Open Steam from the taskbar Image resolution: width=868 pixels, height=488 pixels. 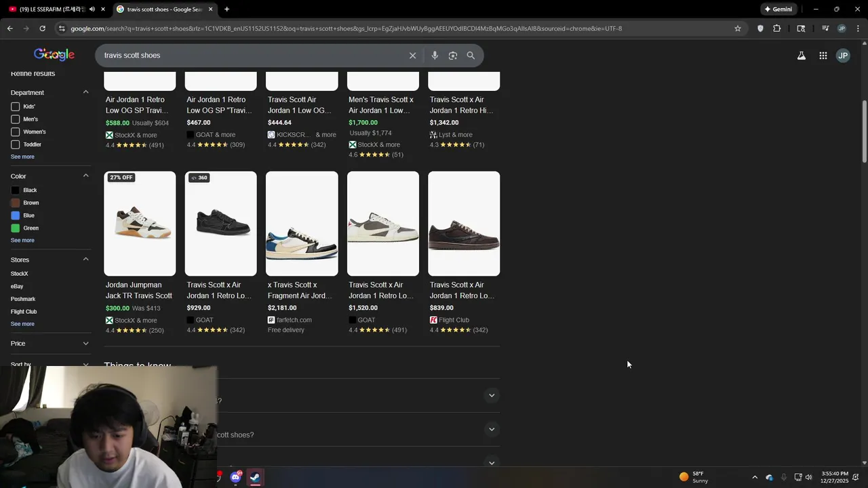click(x=255, y=477)
